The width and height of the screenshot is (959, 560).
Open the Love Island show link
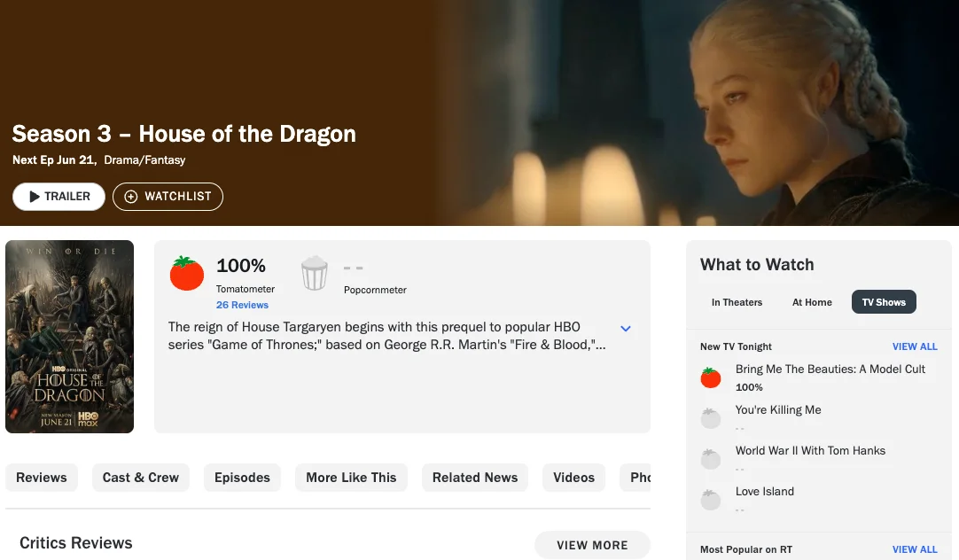(x=765, y=492)
